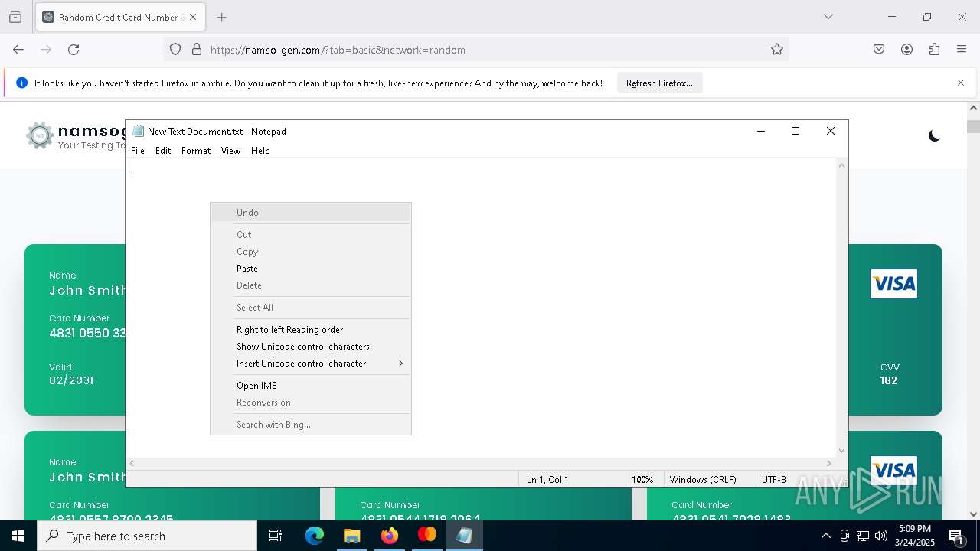Click Select All in context menu

click(x=311, y=308)
